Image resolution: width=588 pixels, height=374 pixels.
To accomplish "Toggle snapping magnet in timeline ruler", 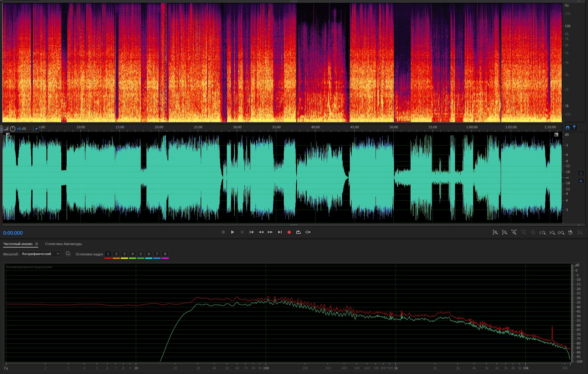I will pyautogui.click(x=567, y=128).
